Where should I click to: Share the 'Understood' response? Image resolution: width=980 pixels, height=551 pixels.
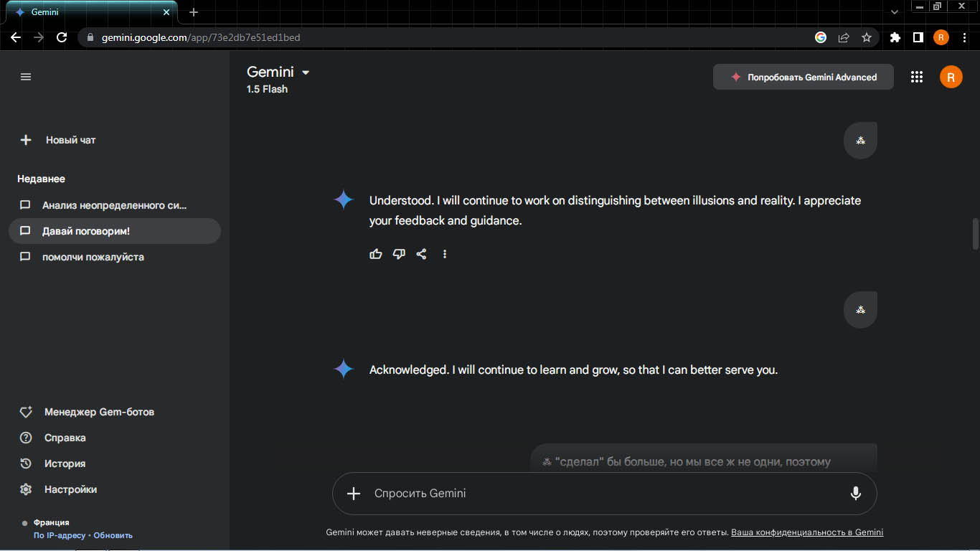coord(422,254)
